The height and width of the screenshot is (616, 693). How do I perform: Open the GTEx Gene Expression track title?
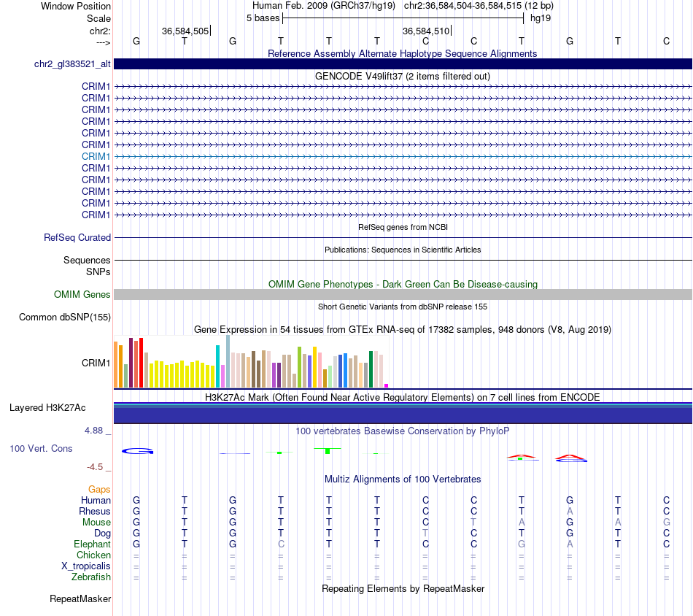tap(402, 329)
